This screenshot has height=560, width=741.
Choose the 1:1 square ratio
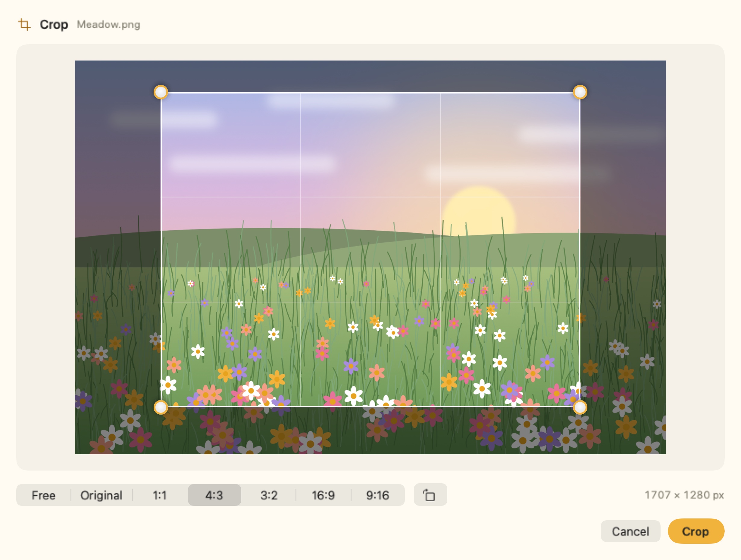160,495
